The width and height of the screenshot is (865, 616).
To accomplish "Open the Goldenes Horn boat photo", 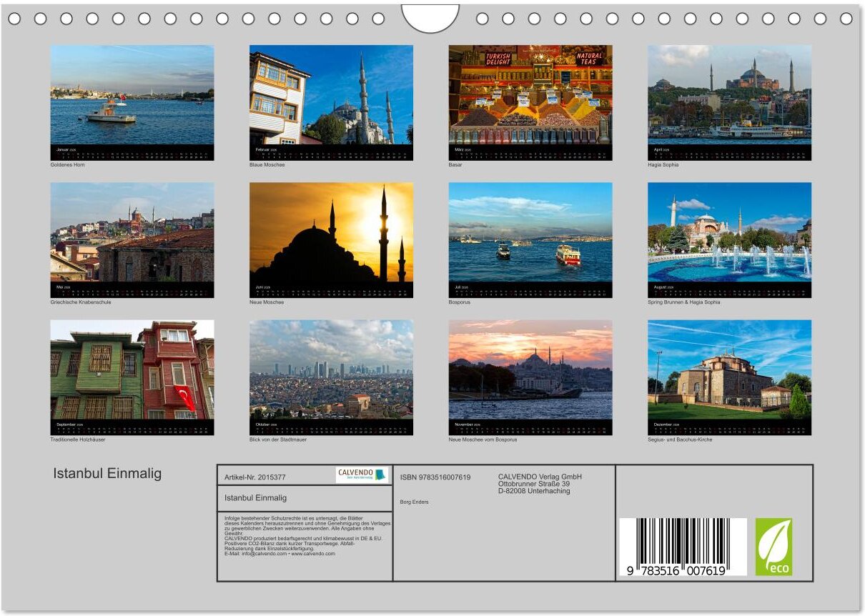I will tap(132, 94).
